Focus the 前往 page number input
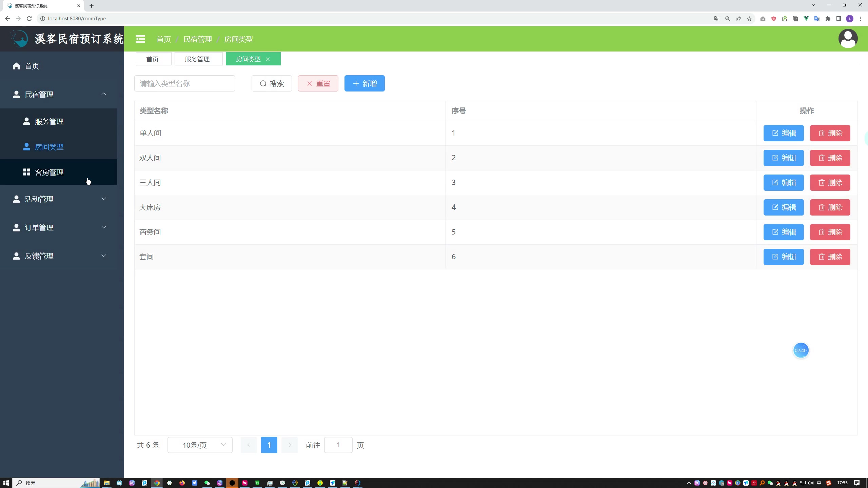This screenshot has width=868, height=488. [x=338, y=445]
